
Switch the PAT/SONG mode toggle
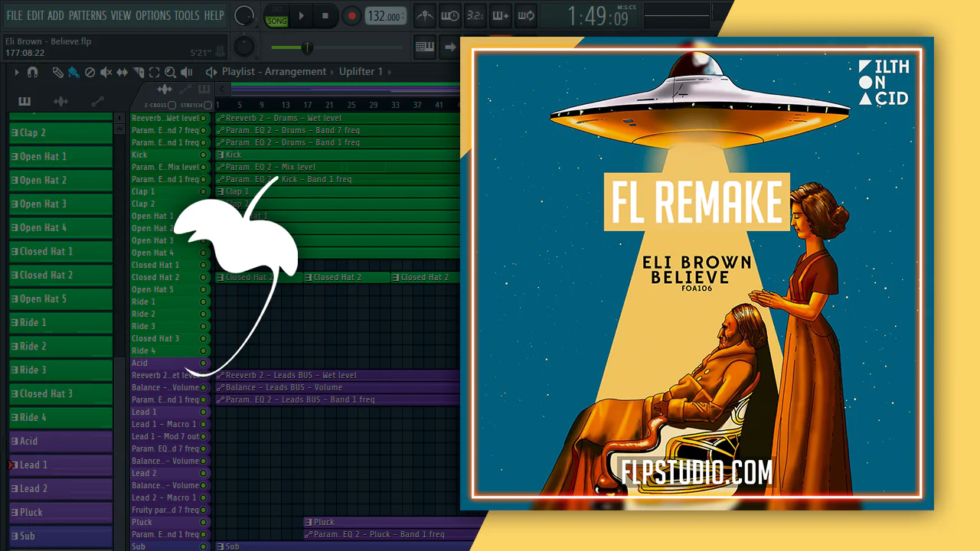276,15
